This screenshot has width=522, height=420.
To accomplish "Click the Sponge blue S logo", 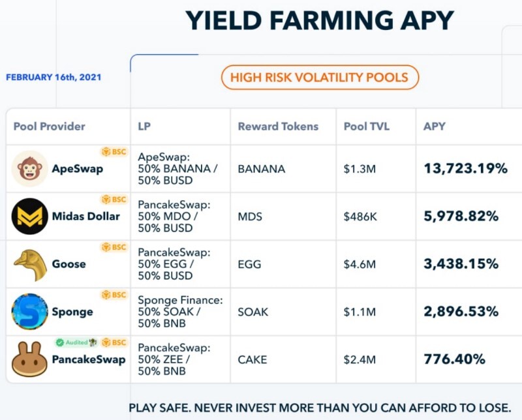I will [x=29, y=312].
